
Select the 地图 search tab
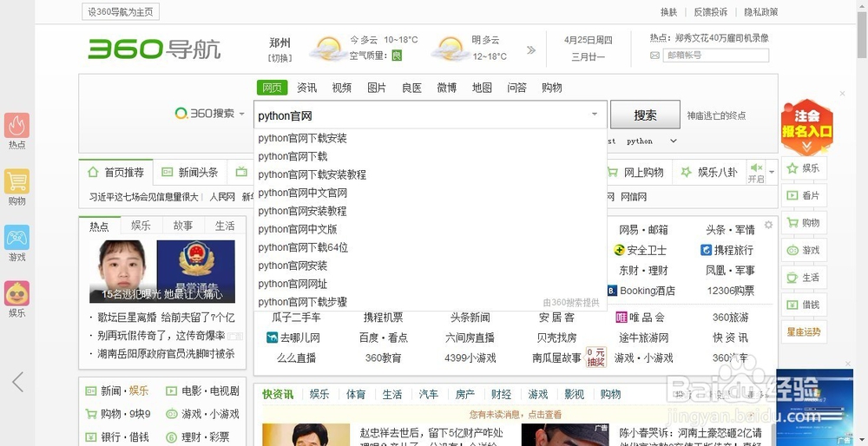click(482, 88)
